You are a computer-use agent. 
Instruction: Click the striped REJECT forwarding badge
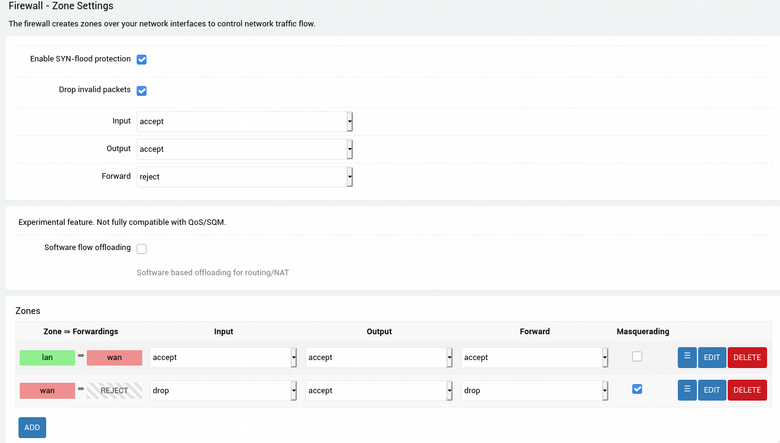click(114, 391)
